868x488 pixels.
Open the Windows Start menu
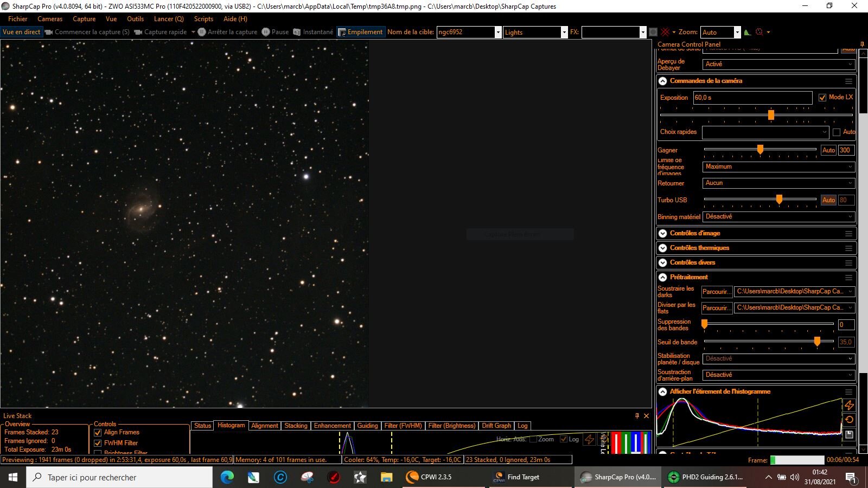point(13,477)
